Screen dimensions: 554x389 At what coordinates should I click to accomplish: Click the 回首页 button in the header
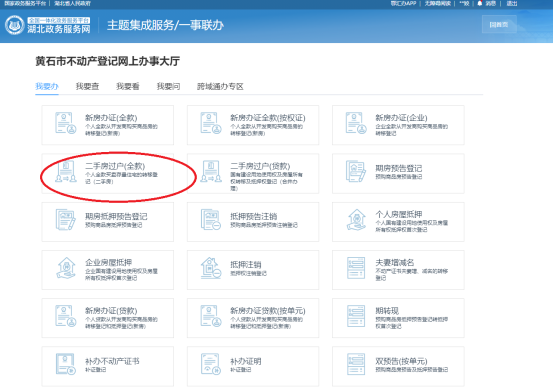pyautogui.click(x=499, y=25)
